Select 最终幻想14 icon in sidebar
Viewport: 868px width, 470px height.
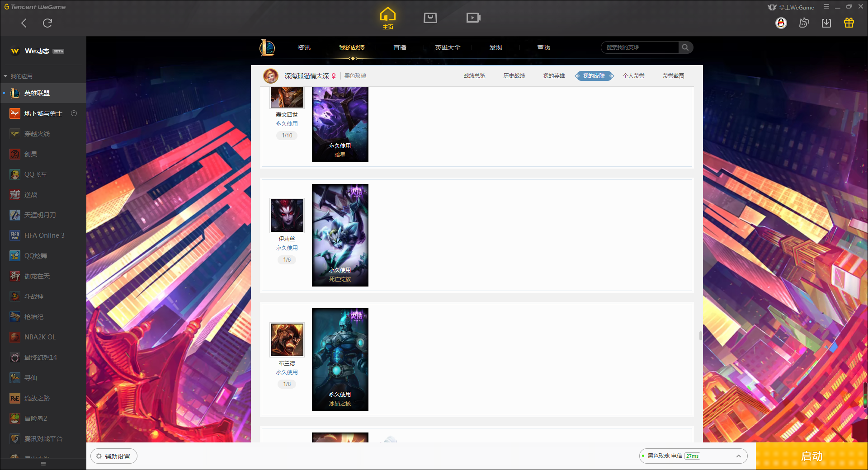[15, 357]
